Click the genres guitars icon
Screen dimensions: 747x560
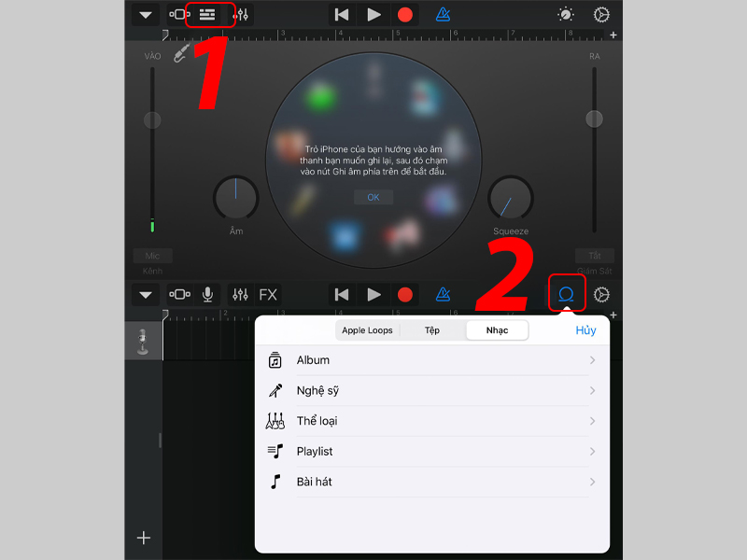pyautogui.click(x=275, y=421)
